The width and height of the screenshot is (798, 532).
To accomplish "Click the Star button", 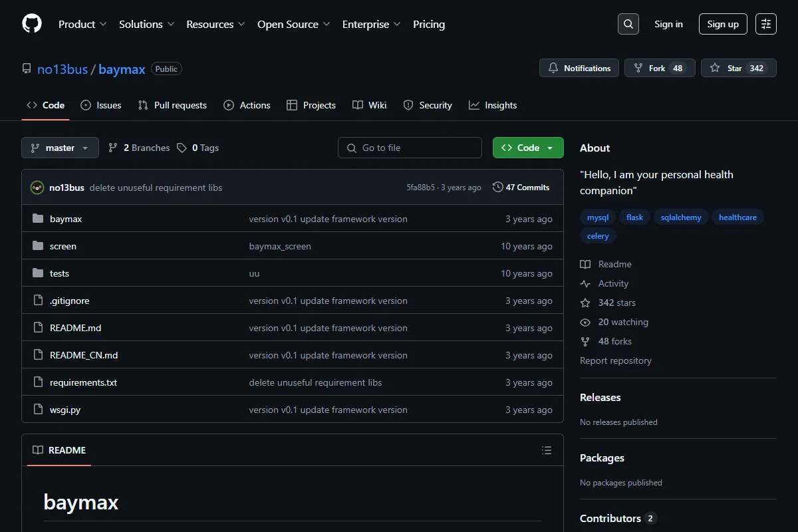I will (x=738, y=68).
